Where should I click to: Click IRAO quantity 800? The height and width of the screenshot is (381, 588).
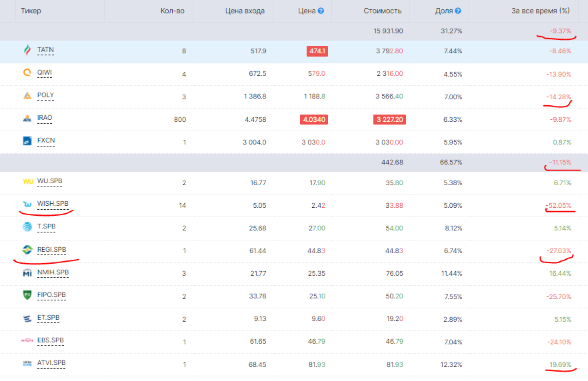180,119
